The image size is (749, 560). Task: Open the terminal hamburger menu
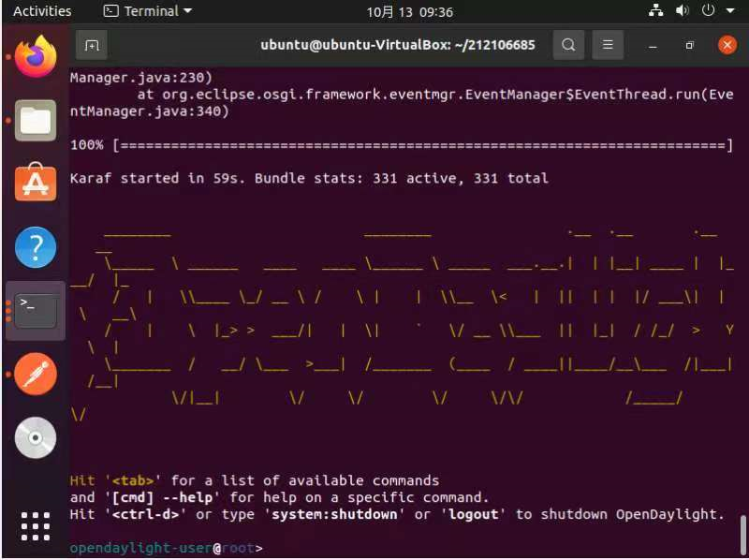tap(608, 45)
